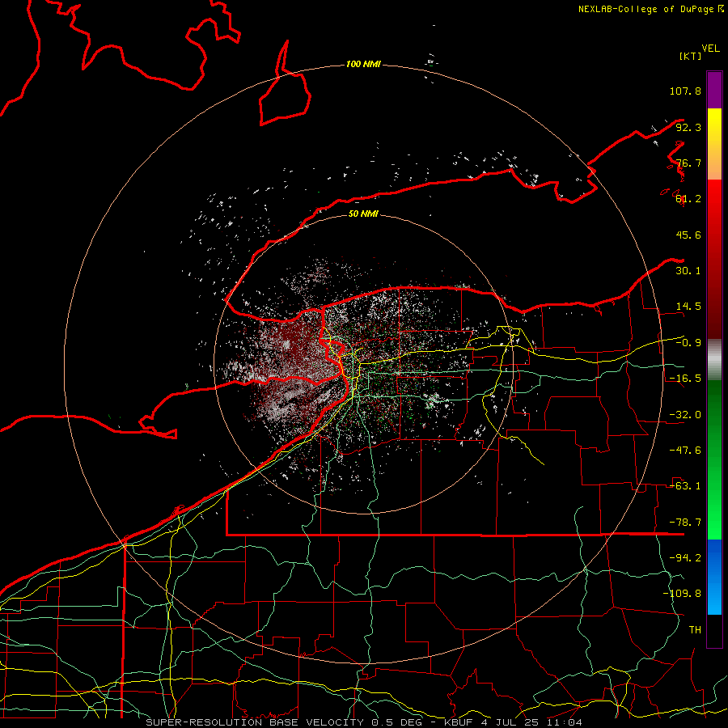
Task: Click the -0.9 legend value
Action: (x=688, y=343)
